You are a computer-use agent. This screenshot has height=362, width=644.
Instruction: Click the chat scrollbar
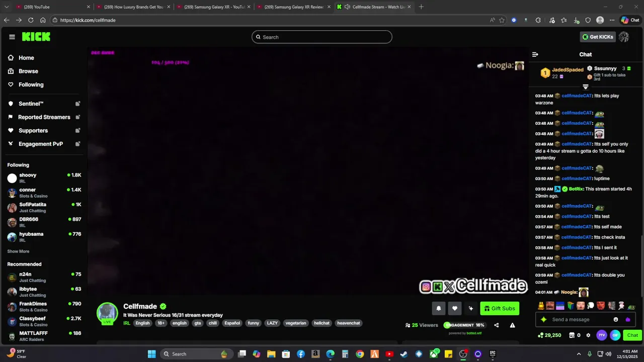[x=641, y=266]
